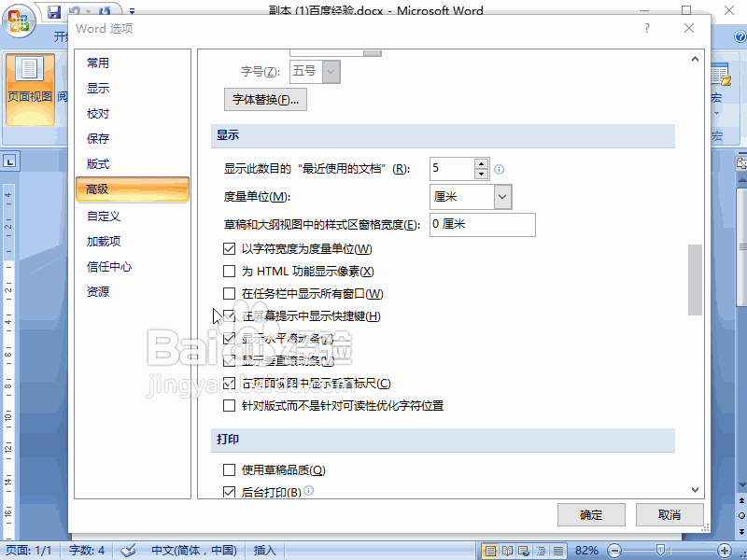Switch to Web Layout view icon

[524, 551]
